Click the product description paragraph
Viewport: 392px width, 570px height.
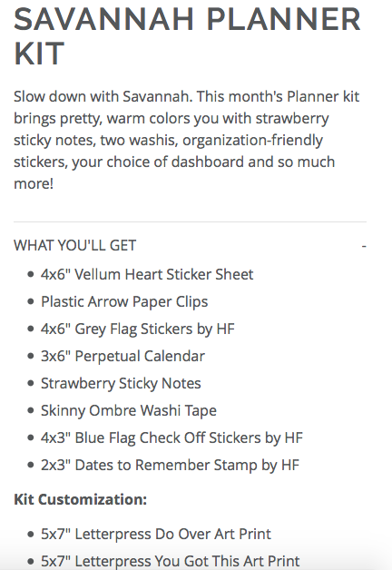pos(186,140)
